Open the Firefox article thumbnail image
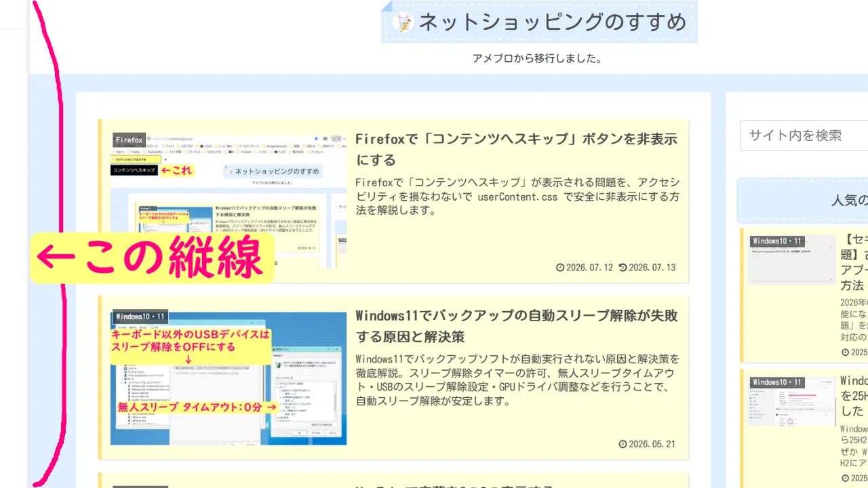The width and height of the screenshot is (868, 488). [x=229, y=201]
